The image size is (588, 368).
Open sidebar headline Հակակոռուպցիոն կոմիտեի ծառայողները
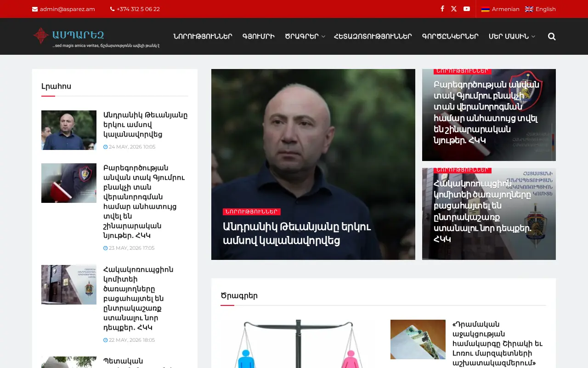139,299
